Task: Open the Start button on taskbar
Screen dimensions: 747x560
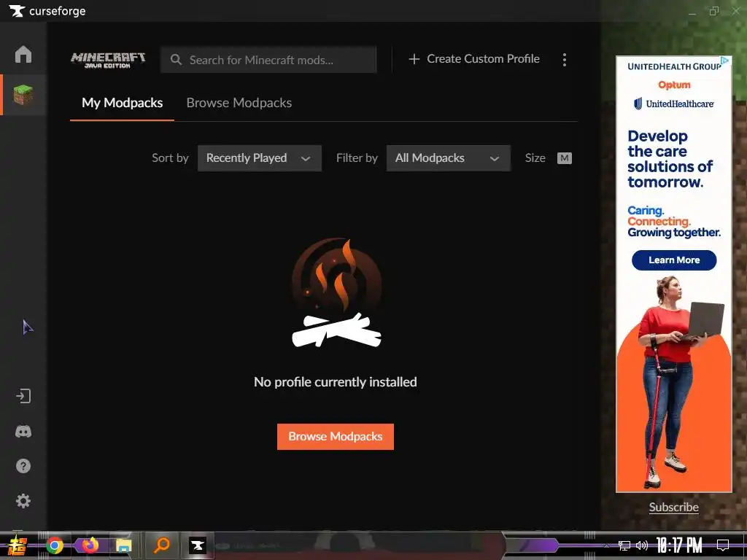Action: pos(18,545)
